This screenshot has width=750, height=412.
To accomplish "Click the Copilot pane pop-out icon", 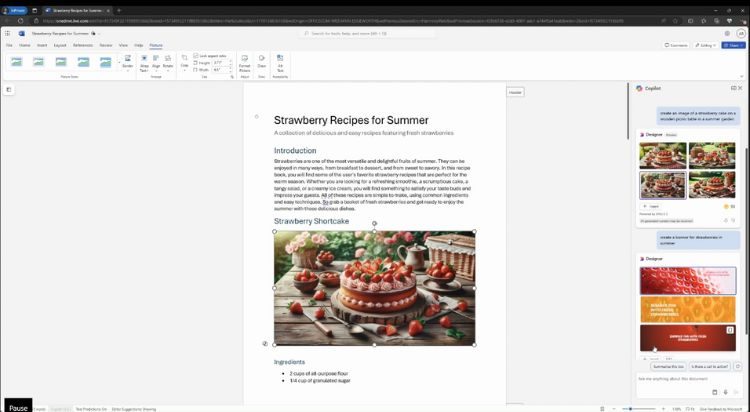I will 733,88.
